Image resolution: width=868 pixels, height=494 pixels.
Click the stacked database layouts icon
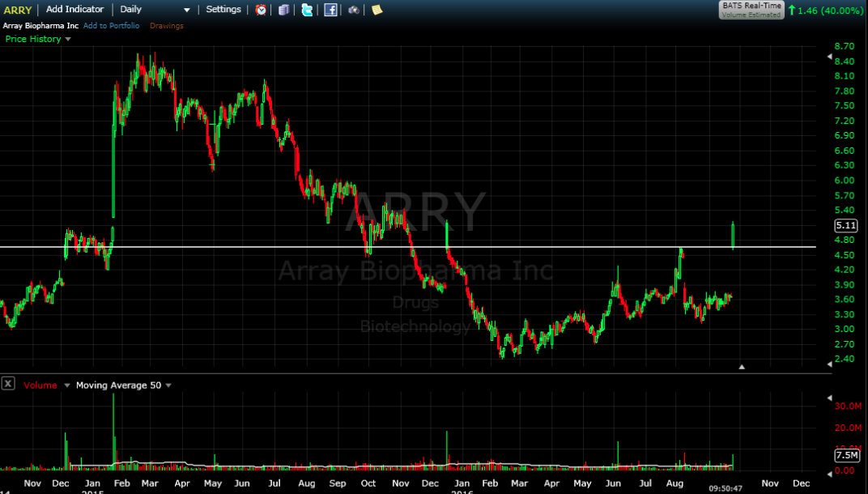point(283,10)
